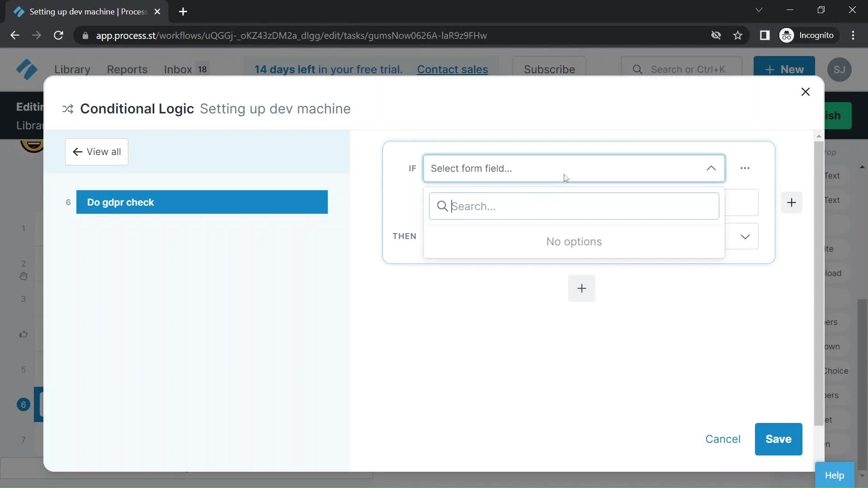Click the back arrow View all icon

coord(77,151)
